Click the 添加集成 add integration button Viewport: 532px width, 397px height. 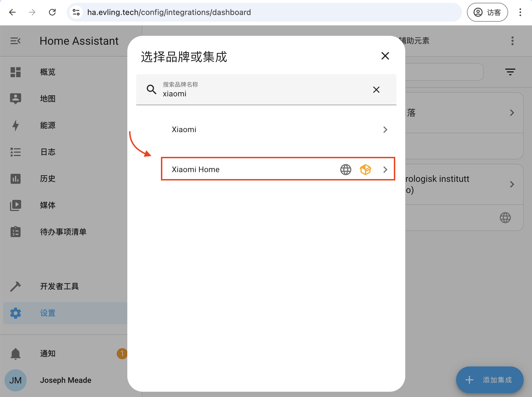click(490, 380)
